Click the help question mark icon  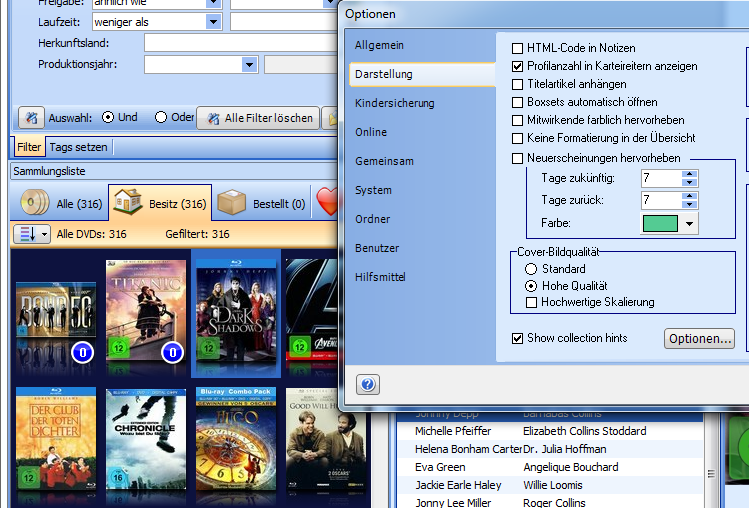(367, 385)
